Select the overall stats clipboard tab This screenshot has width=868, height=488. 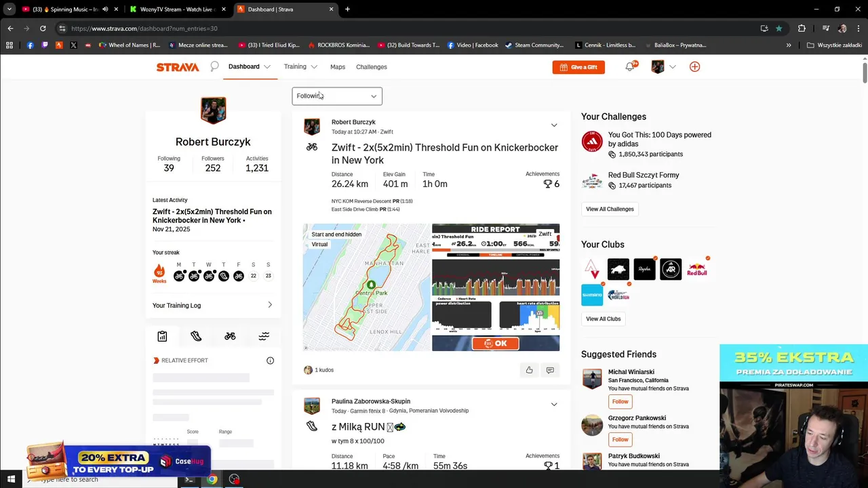point(162,336)
